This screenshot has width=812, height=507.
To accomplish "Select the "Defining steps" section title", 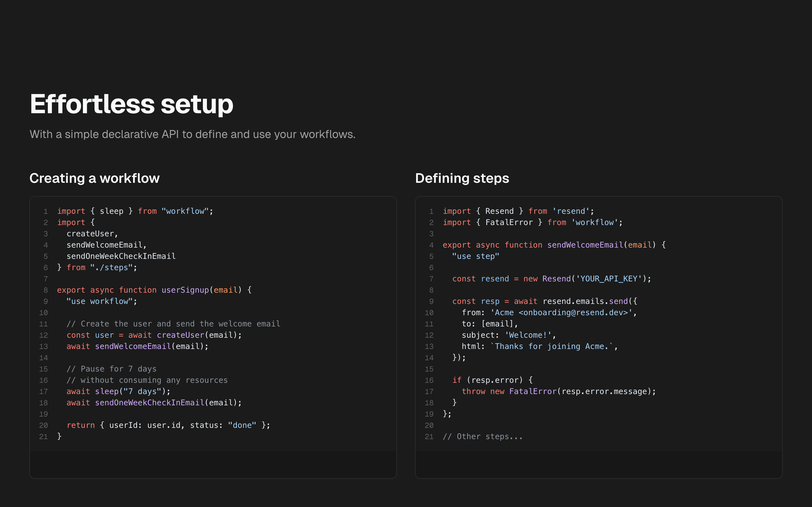I will 462,178.
